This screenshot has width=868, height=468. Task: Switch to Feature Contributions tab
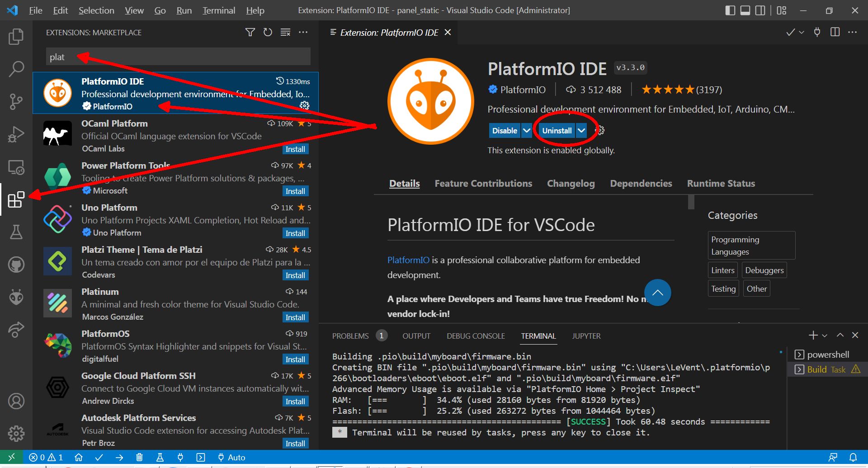(483, 184)
